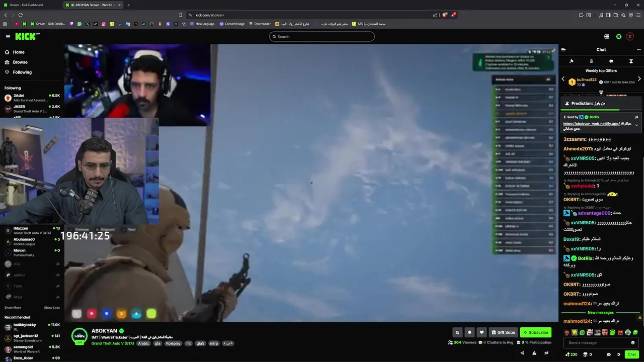Click the image icon button beside the bell
Viewport: 644px width, 362px height.
pos(457,332)
